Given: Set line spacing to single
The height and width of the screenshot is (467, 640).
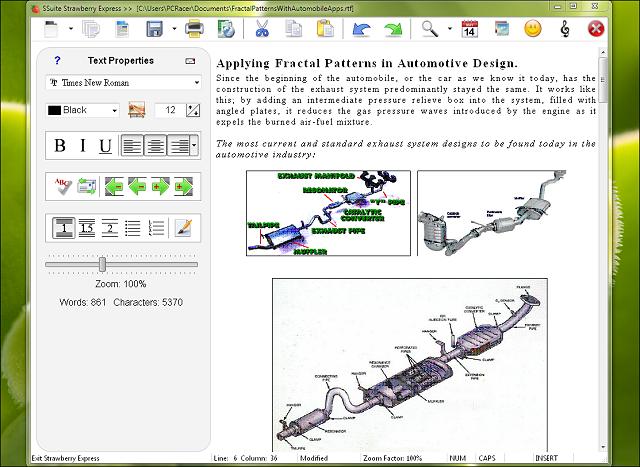Looking at the screenshot, I should tap(64, 228).
